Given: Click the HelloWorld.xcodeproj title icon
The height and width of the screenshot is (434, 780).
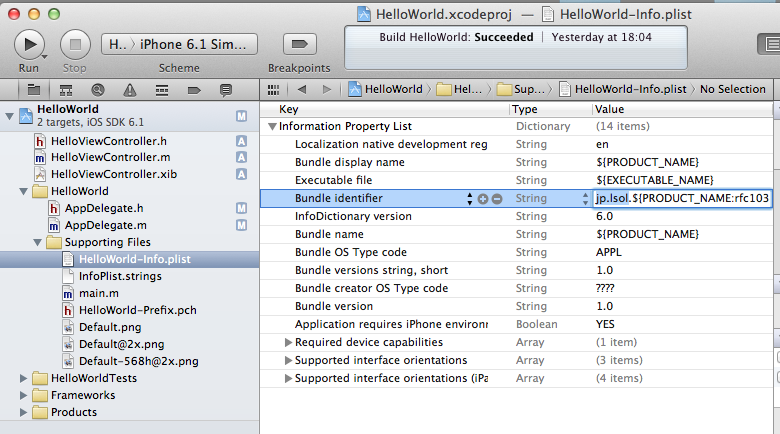Looking at the screenshot, I should click(x=364, y=14).
